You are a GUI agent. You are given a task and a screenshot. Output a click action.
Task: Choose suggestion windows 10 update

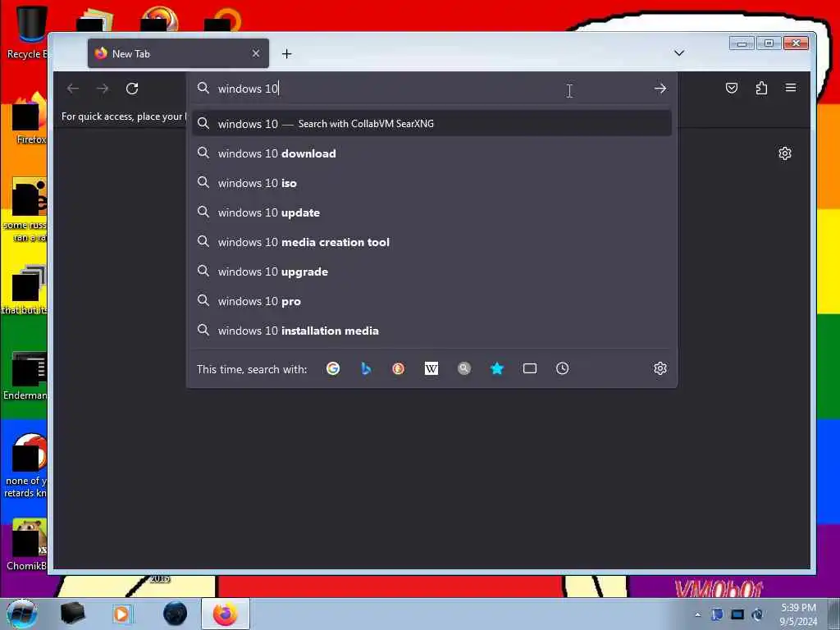(431, 212)
